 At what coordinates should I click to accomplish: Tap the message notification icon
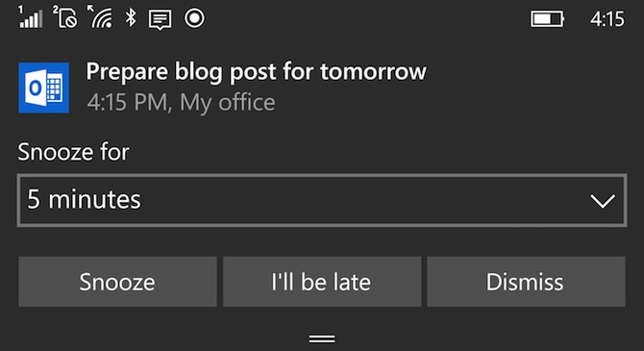coord(161,19)
